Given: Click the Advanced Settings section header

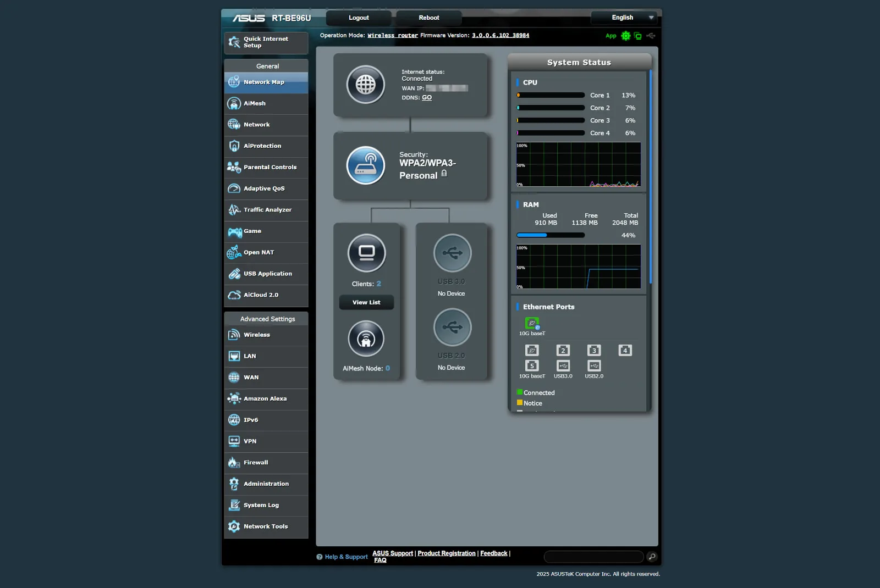Looking at the screenshot, I should 266,318.
